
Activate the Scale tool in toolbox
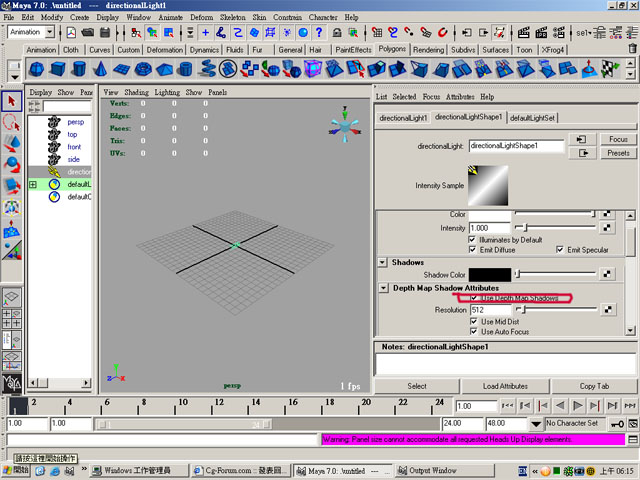click(11, 186)
